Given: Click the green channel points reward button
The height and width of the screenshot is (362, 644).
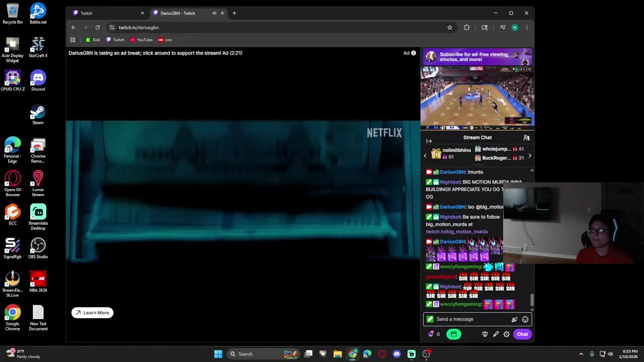Looking at the screenshot, I should pos(454,334).
